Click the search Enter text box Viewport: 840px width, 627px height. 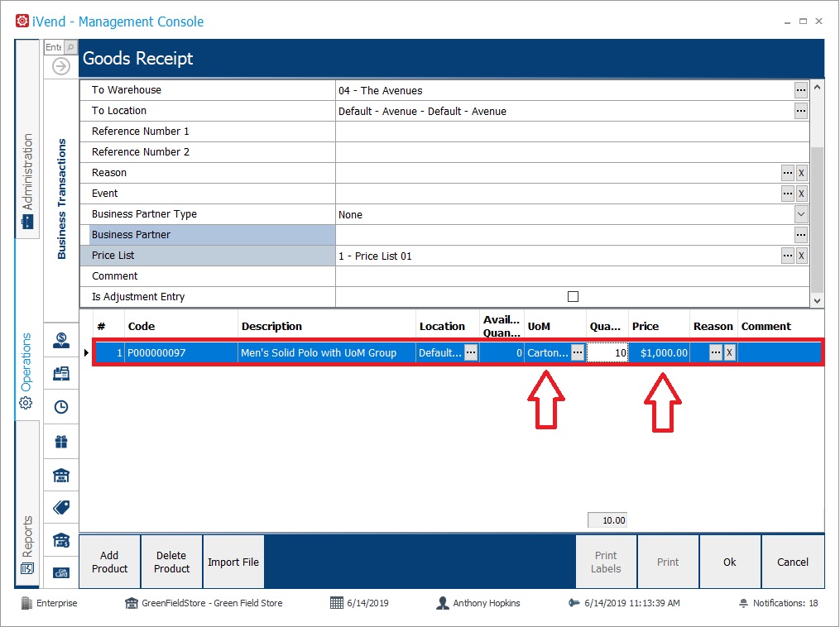click(x=54, y=47)
